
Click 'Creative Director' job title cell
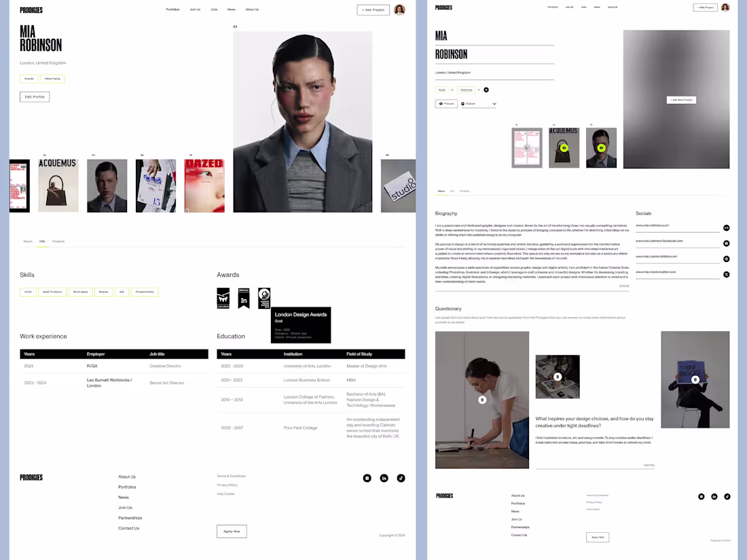165,366
